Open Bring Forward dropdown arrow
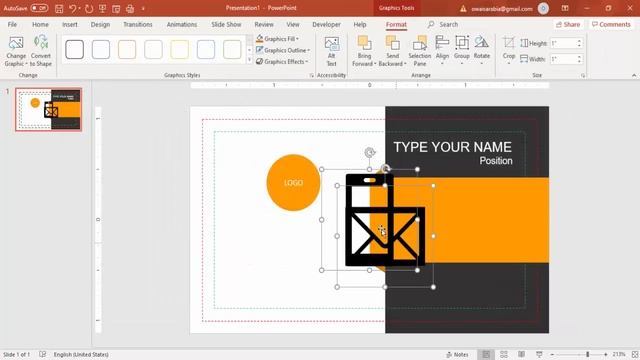This screenshot has width=640, height=360. pyautogui.click(x=375, y=64)
